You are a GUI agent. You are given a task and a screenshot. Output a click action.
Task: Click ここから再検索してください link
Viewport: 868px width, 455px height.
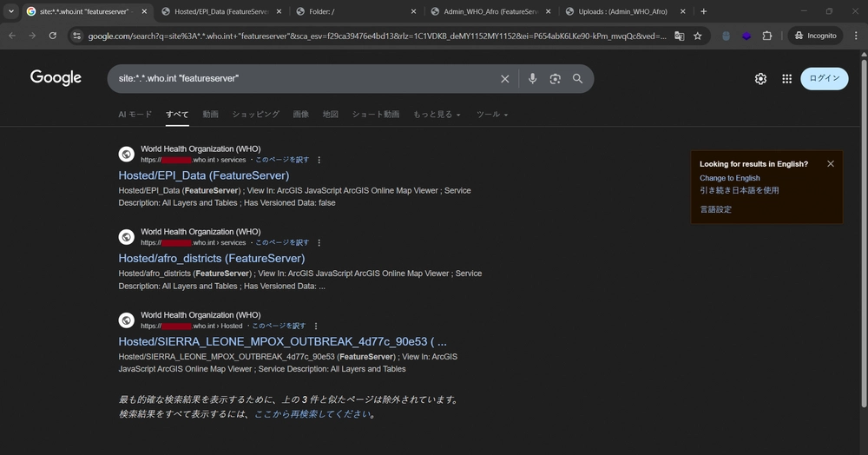pos(312,414)
